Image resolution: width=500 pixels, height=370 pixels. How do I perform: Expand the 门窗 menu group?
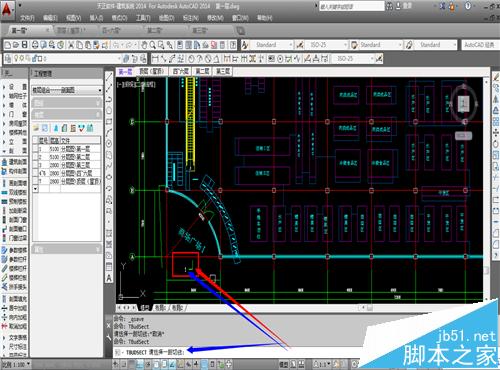(15, 114)
